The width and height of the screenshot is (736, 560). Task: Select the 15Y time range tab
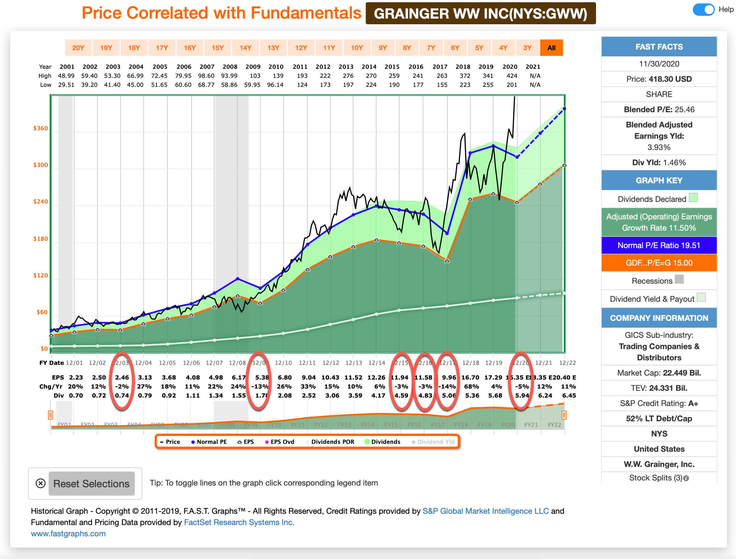218,48
